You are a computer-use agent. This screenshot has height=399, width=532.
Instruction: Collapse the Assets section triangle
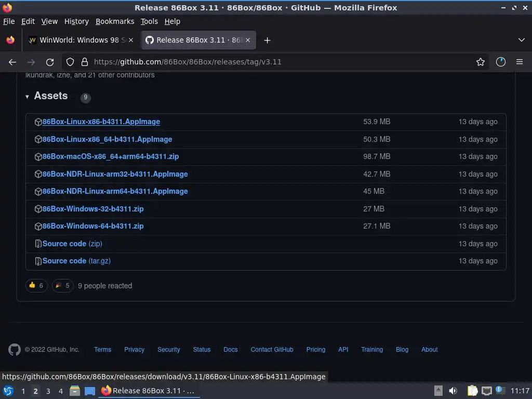(x=27, y=97)
